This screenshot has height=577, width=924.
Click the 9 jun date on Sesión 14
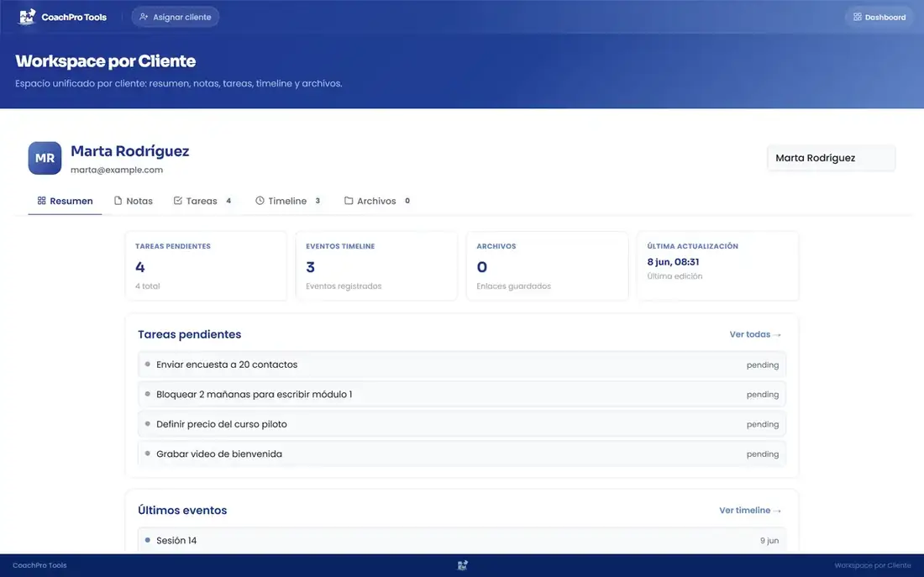point(769,540)
